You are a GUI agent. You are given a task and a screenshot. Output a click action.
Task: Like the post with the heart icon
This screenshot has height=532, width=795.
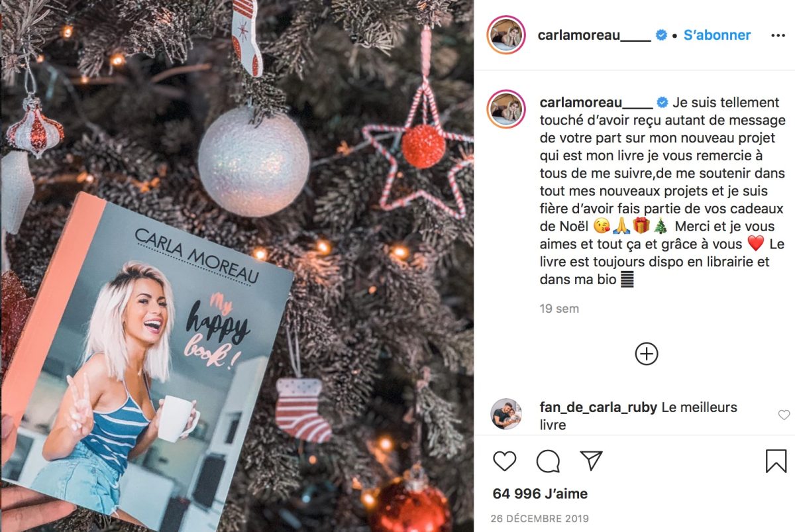505,461
